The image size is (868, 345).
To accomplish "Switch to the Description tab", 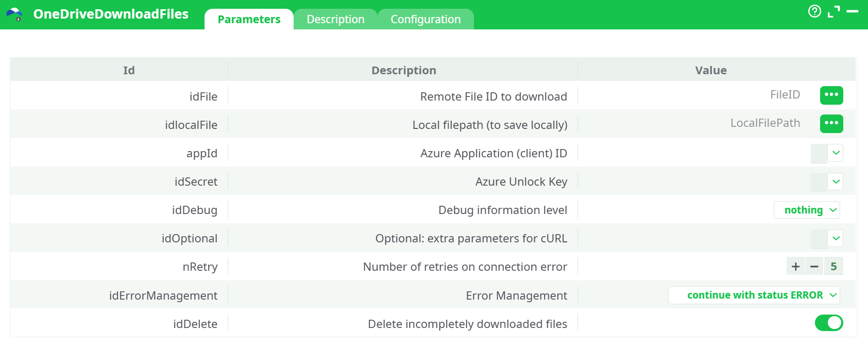I will coord(335,19).
